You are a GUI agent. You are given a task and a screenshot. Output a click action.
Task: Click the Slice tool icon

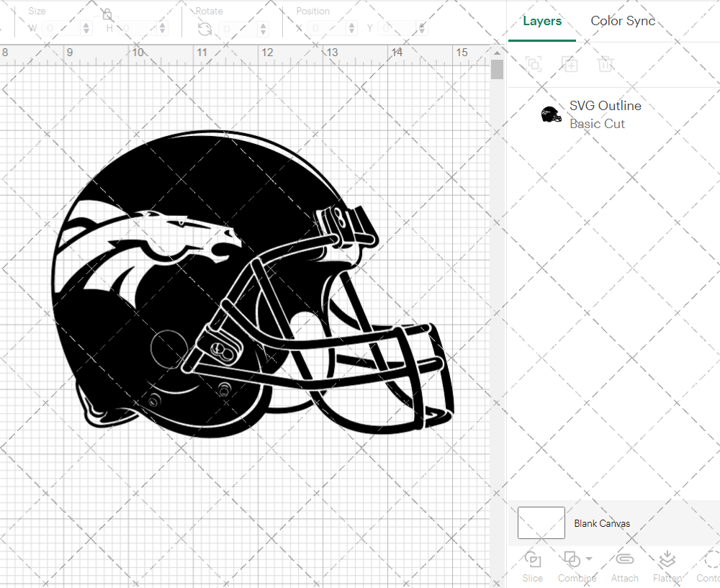[533, 560]
